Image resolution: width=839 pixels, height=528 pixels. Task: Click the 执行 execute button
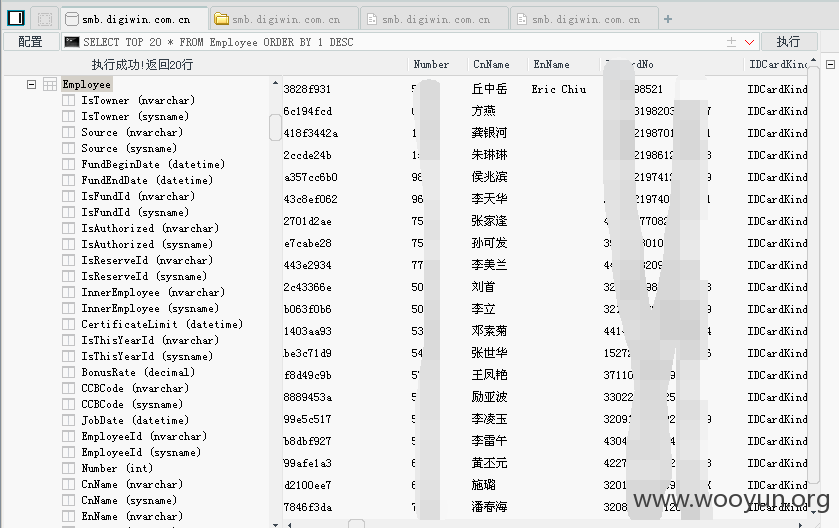pos(789,42)
